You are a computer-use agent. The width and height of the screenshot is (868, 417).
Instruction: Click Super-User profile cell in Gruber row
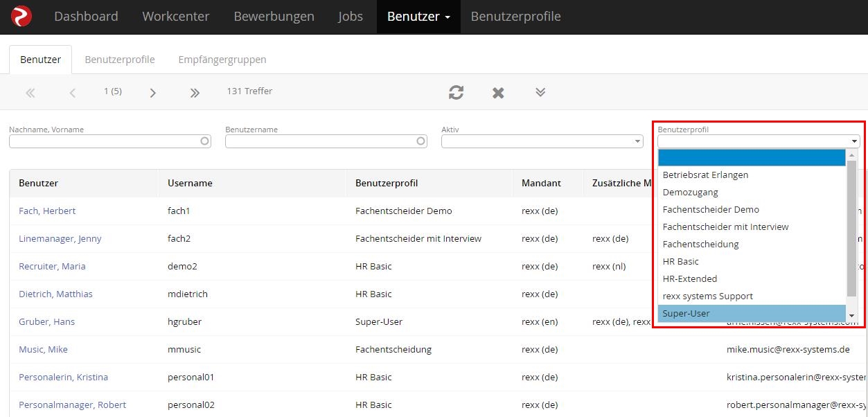[379, 321]
